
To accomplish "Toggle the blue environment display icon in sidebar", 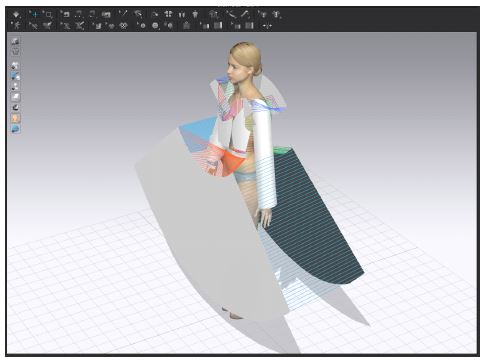I will (16, 129).
